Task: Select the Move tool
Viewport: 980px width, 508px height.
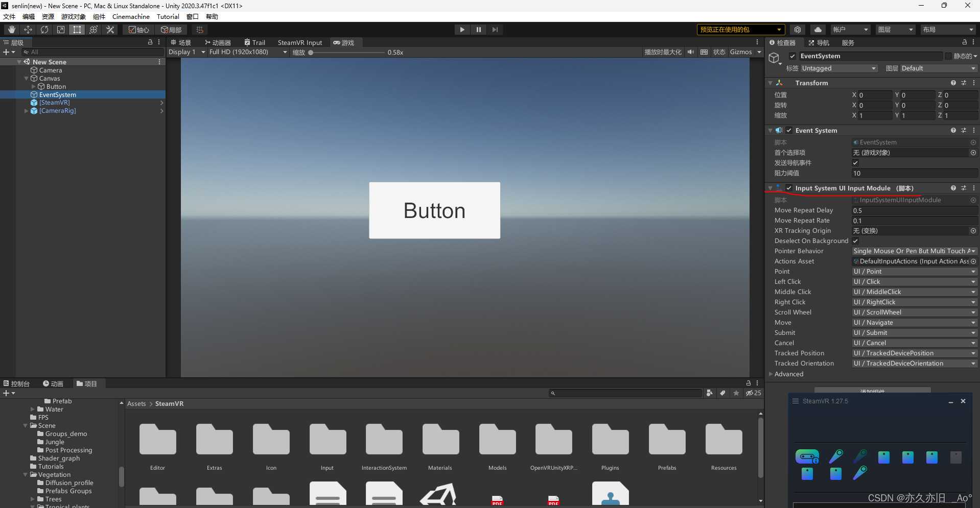Action: tap(28, 30)
